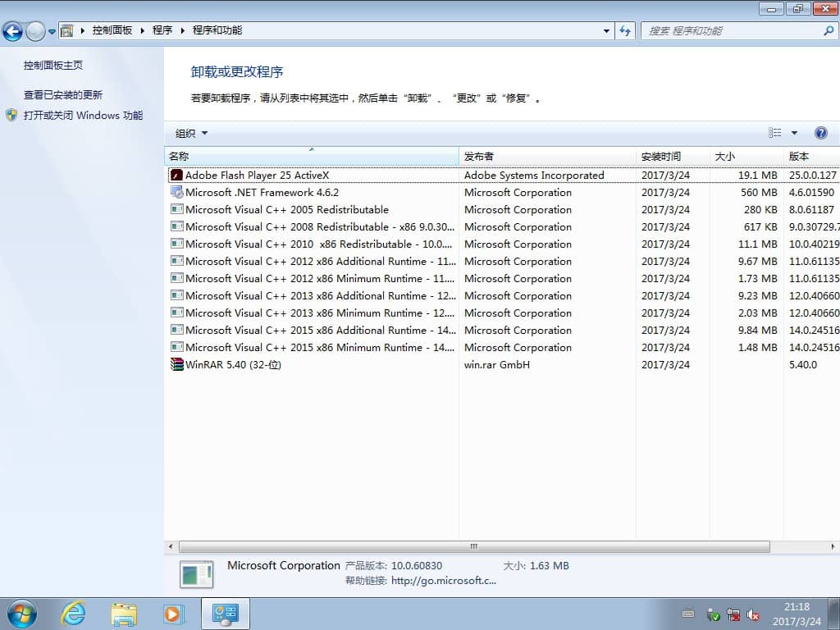Sort by the 名称 column header

coord(312,156)
